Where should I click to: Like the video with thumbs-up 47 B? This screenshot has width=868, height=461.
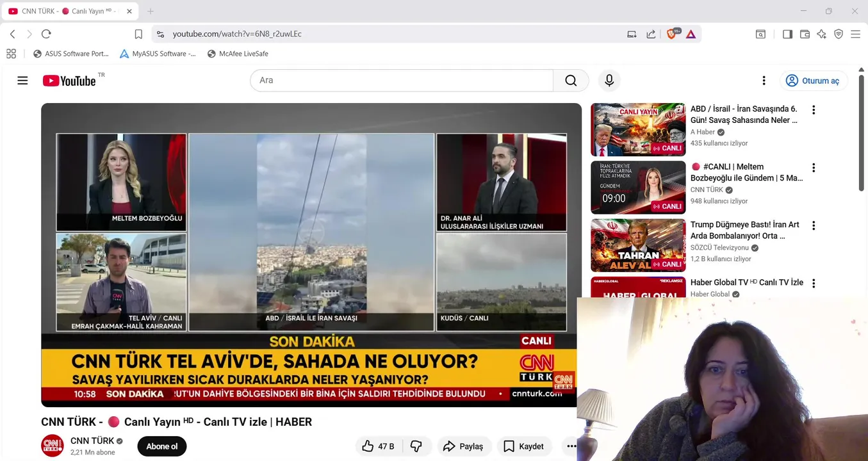pos(378,446)
